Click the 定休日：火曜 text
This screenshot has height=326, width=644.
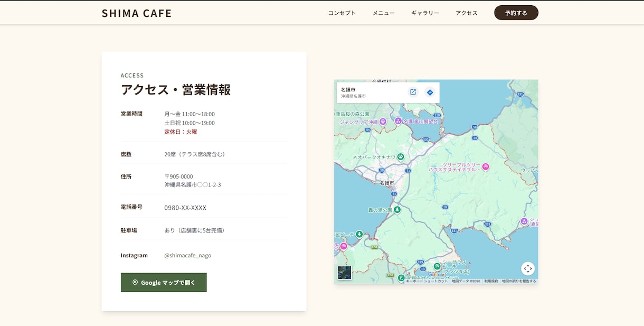pyautogui.click(x=181, y=132)
